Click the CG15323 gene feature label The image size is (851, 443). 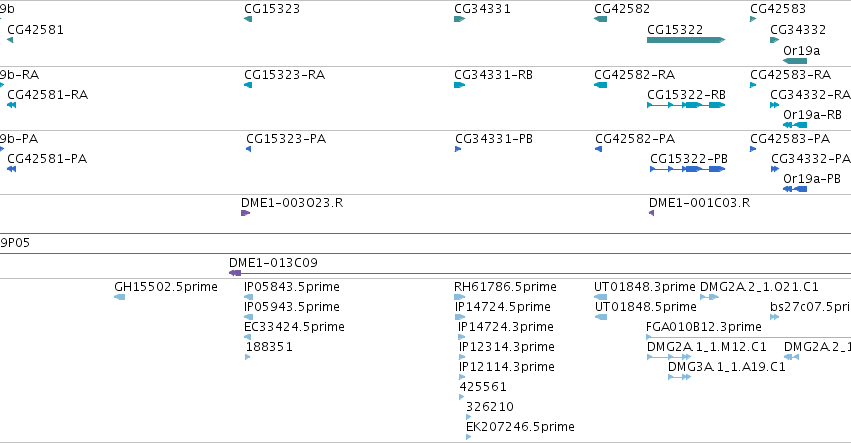[272, 9]
